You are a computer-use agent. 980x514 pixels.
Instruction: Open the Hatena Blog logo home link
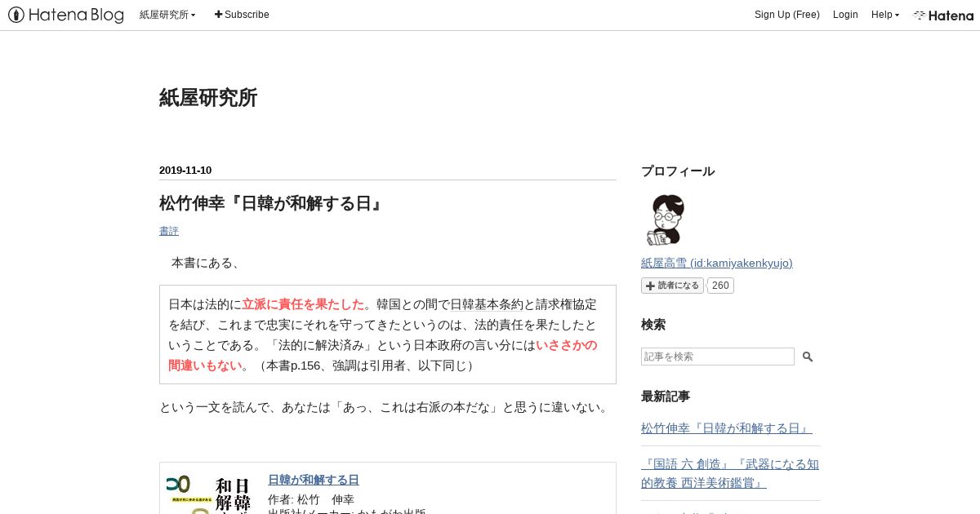[66, 15]
